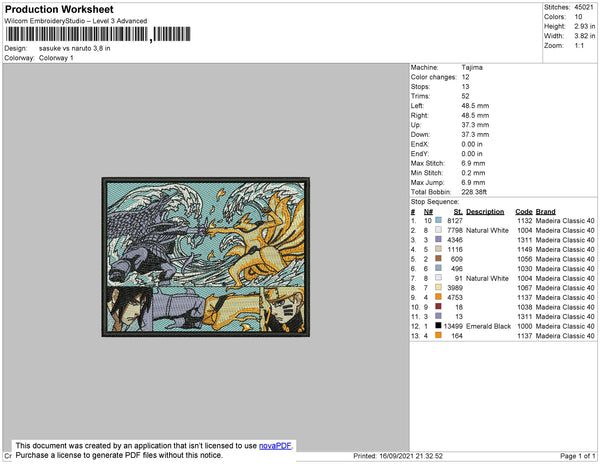Click stitch count '13499' in stop 12
600x464 pixels.
coord(453,326)
